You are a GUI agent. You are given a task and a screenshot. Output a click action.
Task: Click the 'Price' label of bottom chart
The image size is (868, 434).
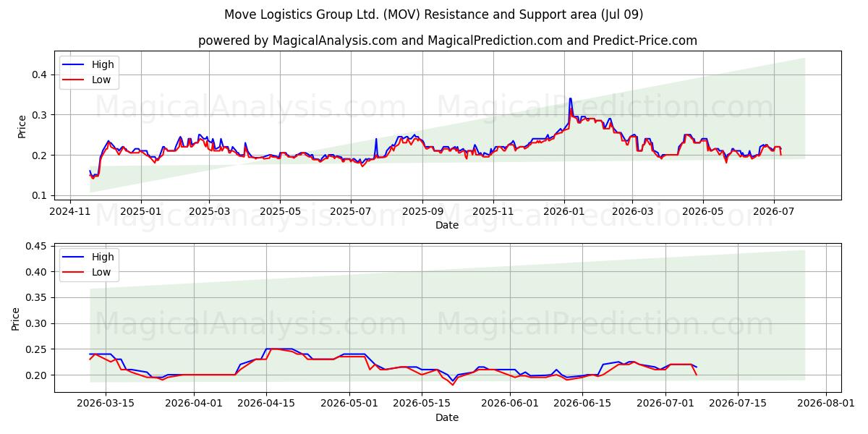(16, 319)
